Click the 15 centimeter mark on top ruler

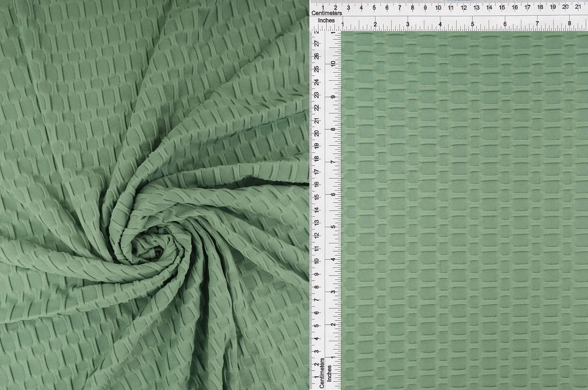502,7
